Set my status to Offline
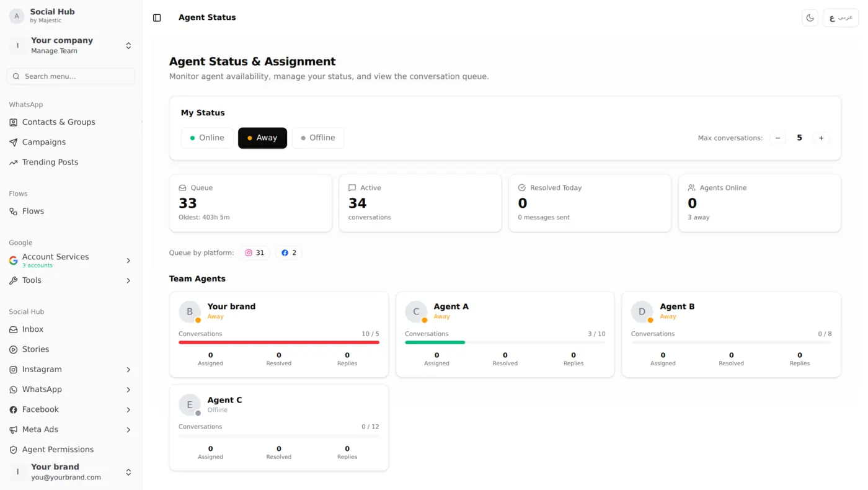 coord(318,138)
